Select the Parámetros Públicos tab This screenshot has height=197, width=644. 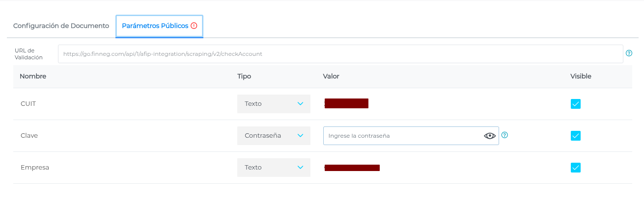[155, 26]
